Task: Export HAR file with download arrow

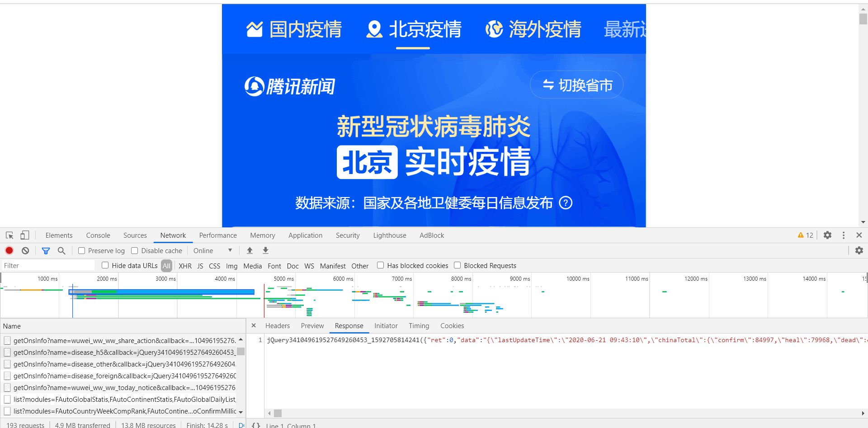Action: (266, 250)
